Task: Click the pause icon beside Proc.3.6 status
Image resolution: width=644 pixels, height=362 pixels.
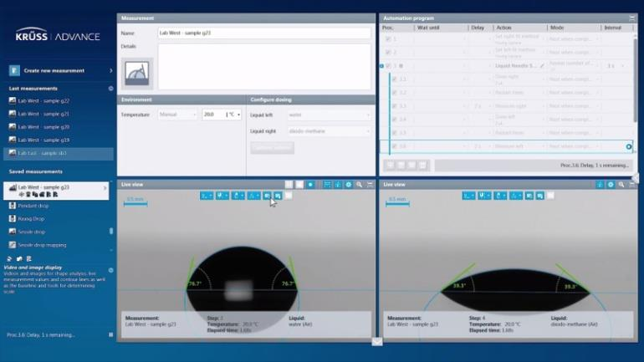Action: click(x=110, y=334)
